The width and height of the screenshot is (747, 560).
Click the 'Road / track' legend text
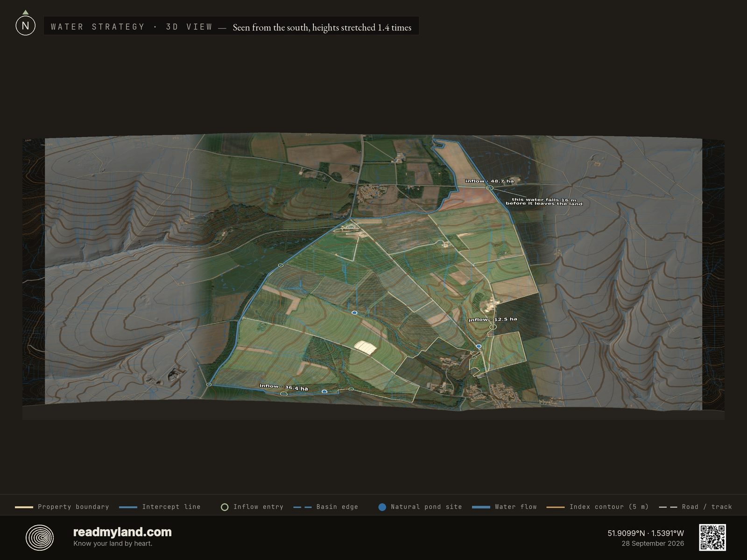707,507
